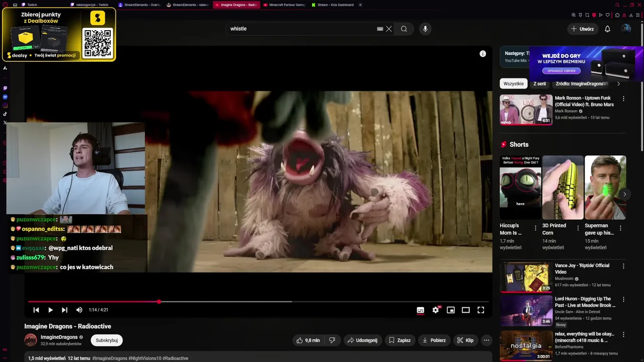Open the nostalgia minecraft music video
644x362 pixels.
526,345
